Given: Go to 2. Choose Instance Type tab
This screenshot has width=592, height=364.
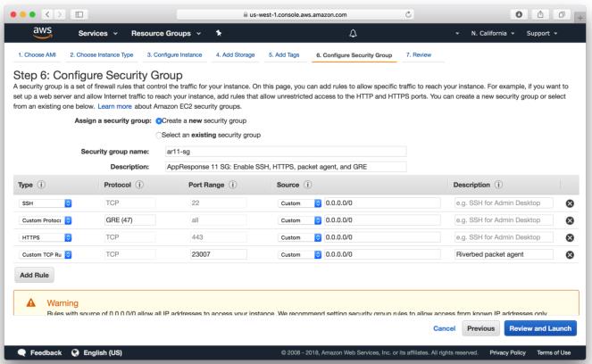Looking at the screenshot, I should point(102,54).
